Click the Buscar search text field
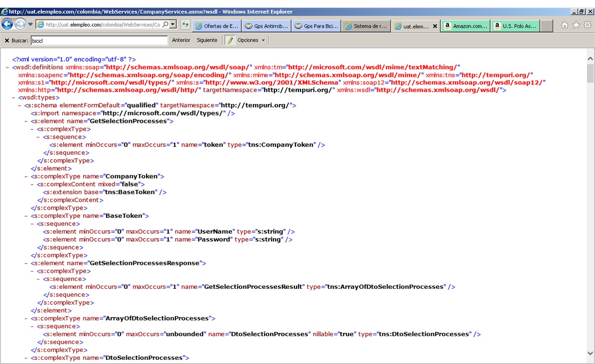This screenshot has width=595, height=364. [x=99, y=41]
